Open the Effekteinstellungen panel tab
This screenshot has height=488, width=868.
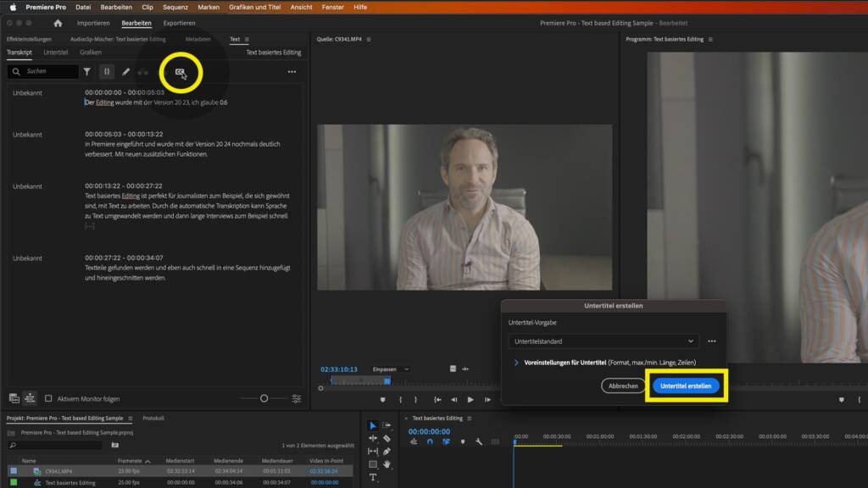(x=29, y=39)
